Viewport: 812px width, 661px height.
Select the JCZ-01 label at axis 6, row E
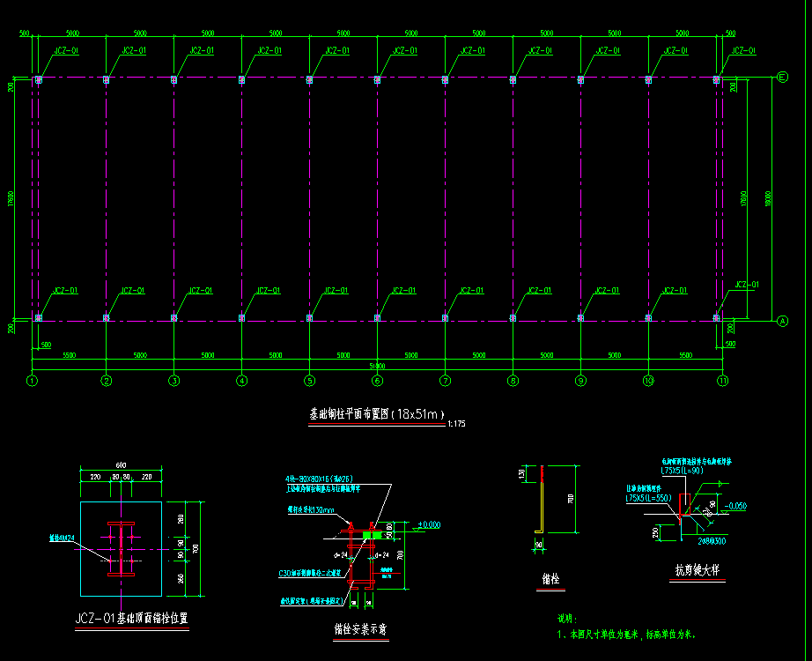click(x=405, y=51)
